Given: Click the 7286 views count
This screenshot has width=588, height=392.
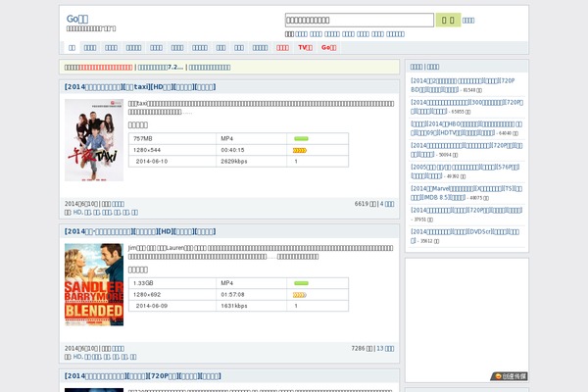Looking at the screenshot, I should click(x=362, y=348).
